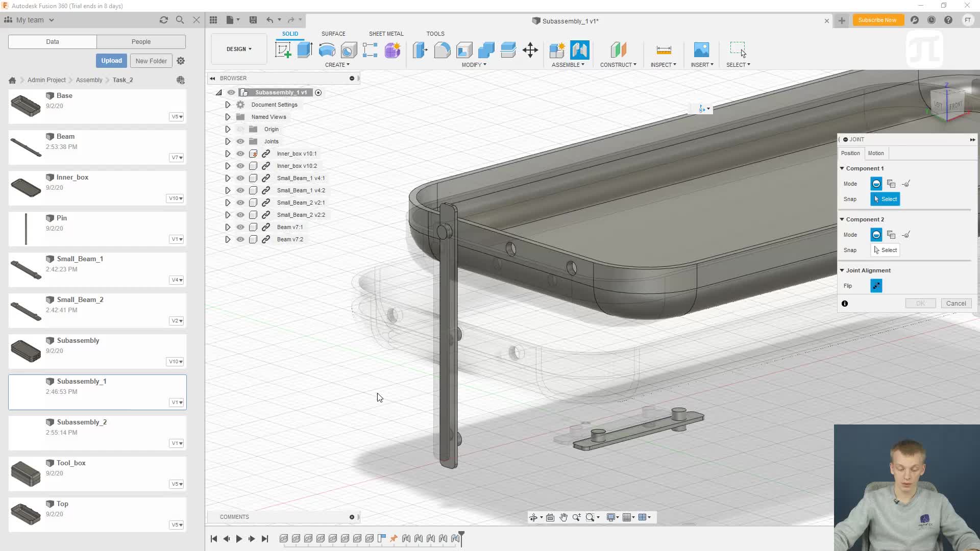Click the New Component icon
The height and width of the screenshot is (551, 980).
coord(557,50)
